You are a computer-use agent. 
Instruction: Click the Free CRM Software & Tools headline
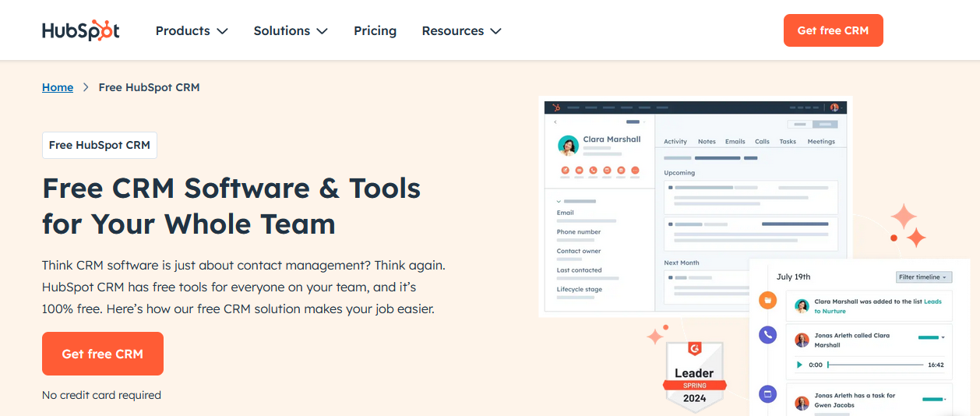(231, 206)
